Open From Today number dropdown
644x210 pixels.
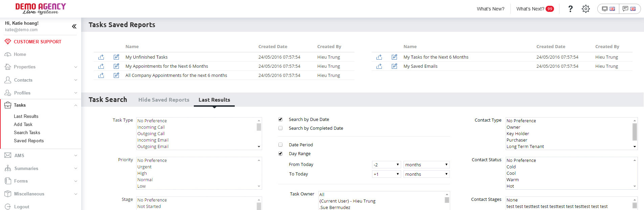point(386,165)
